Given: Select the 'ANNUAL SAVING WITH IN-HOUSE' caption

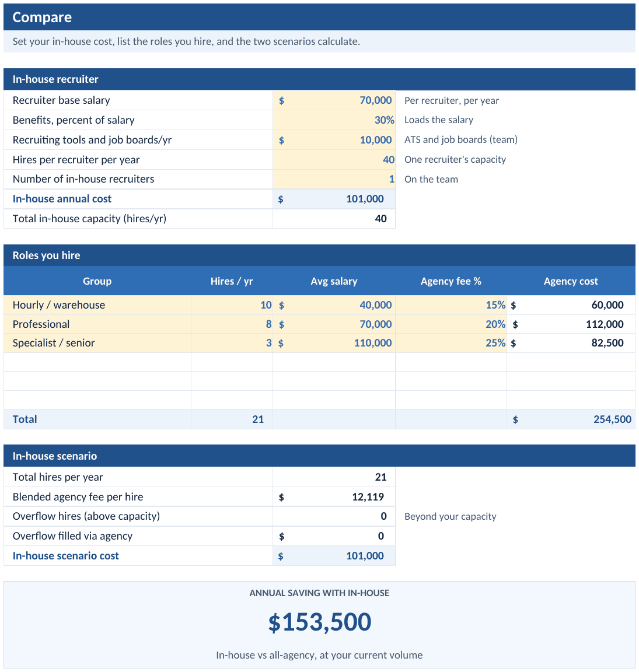Looking at the screenshot, I should 320,593.
